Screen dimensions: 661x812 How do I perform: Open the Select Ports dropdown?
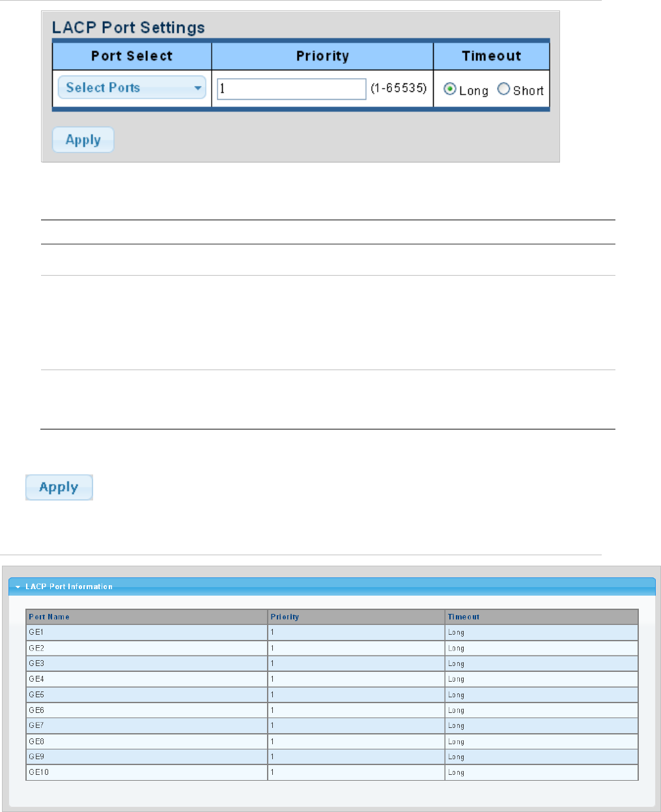132,87
